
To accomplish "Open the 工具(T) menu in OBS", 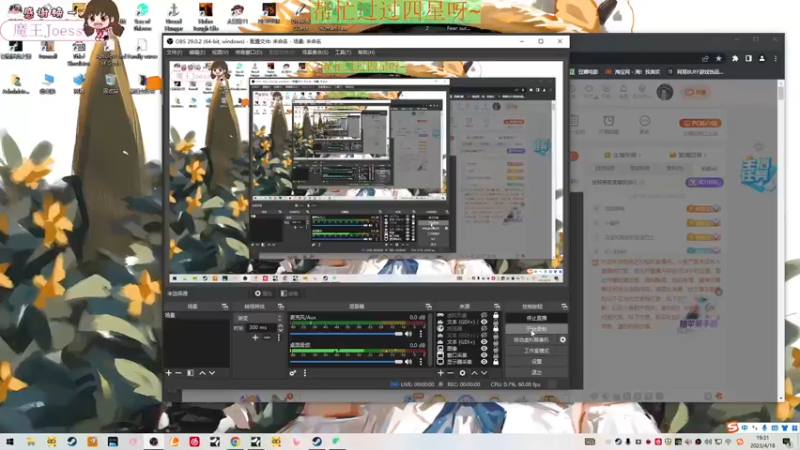I will click(x=343, y=53).
